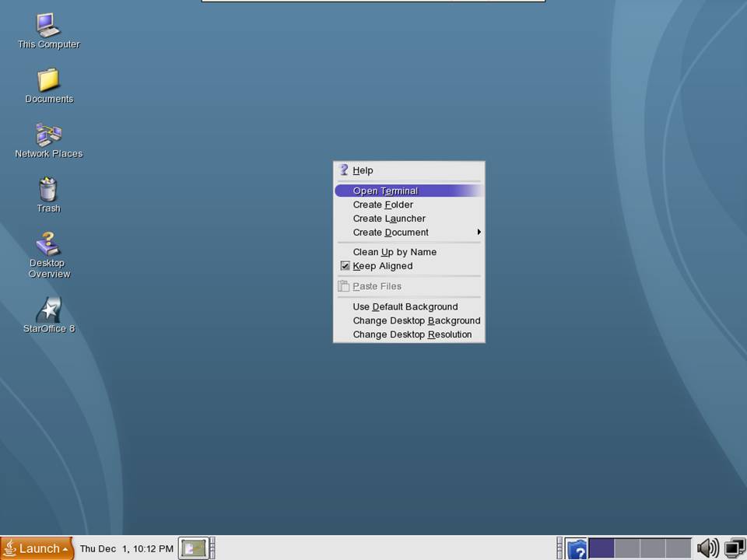
Task: Switch to the fourth workspace
Action: (679, 548)
